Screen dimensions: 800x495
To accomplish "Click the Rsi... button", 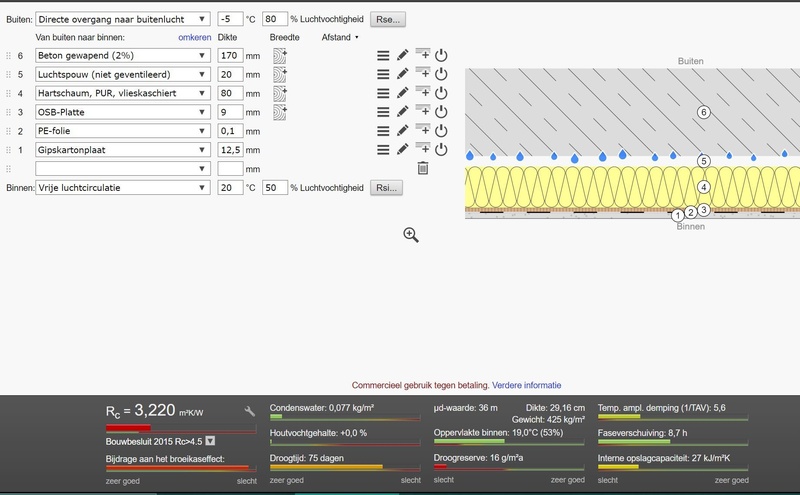I will pyautogui.click(x=386, y=188).
